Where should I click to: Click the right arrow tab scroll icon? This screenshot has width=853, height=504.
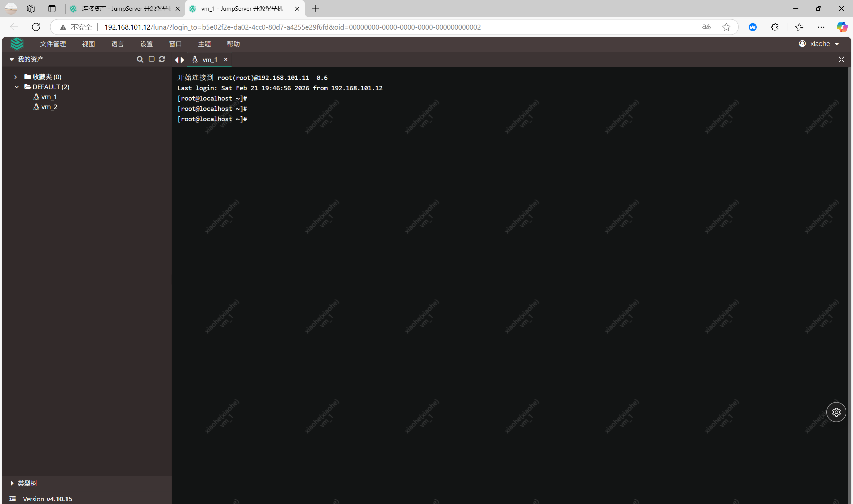click(x=183, y=60)
